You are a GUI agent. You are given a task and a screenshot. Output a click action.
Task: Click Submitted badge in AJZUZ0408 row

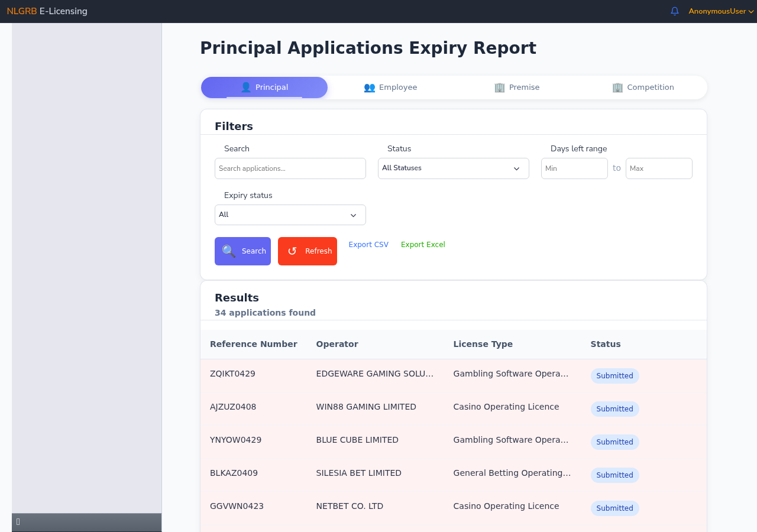614,409
